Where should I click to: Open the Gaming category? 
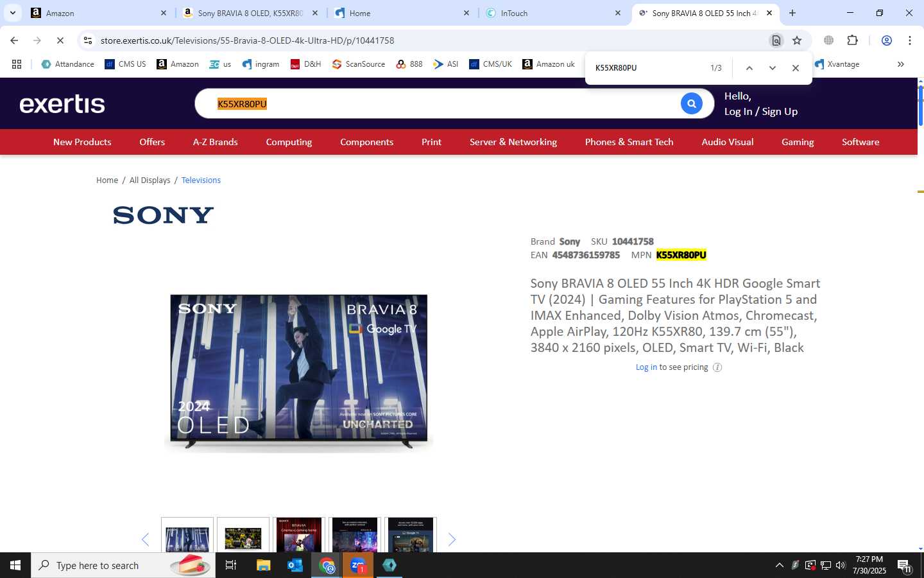[798, 142]
